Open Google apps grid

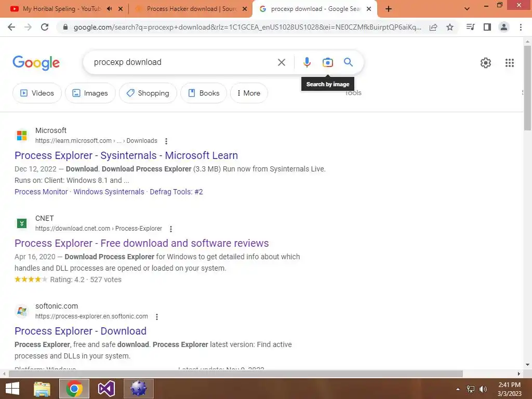pyautogui.click(x=509, y=63)
